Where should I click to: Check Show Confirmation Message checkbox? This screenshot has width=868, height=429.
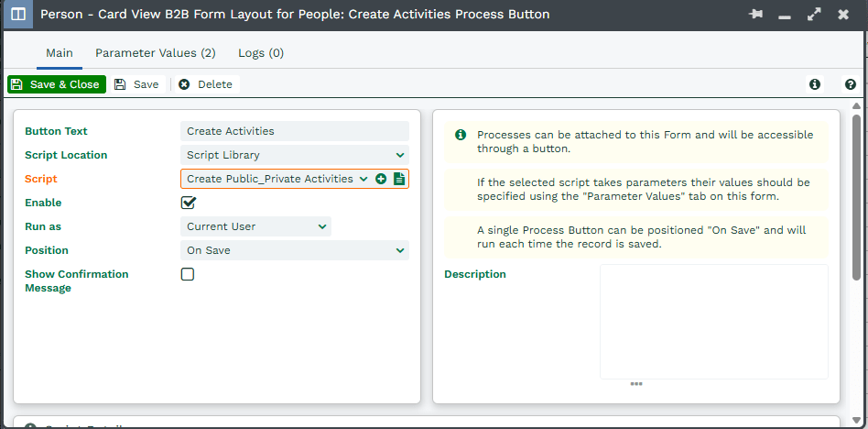(188, 274)
